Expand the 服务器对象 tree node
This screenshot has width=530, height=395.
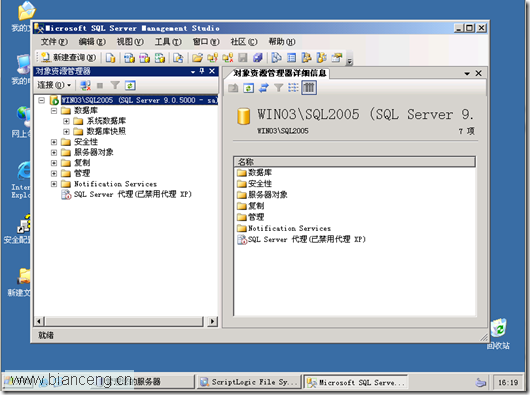click(x=54, y=153)
